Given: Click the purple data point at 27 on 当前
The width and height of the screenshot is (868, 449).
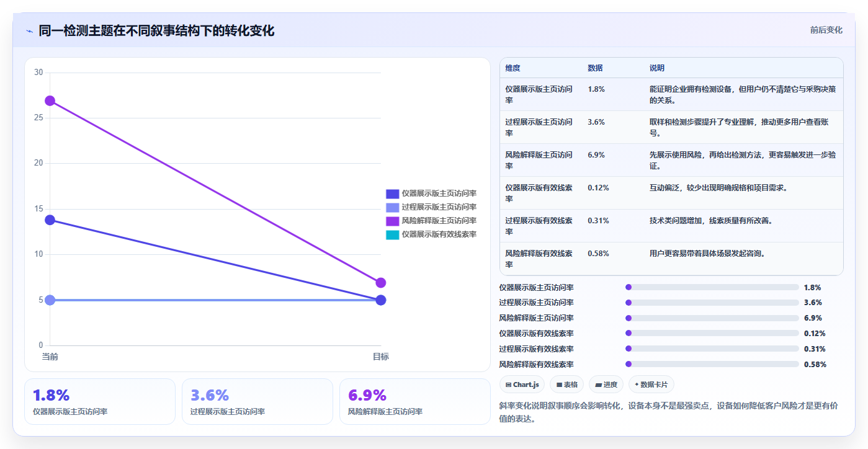Looking at the screenshot, I should pos(50,100).
